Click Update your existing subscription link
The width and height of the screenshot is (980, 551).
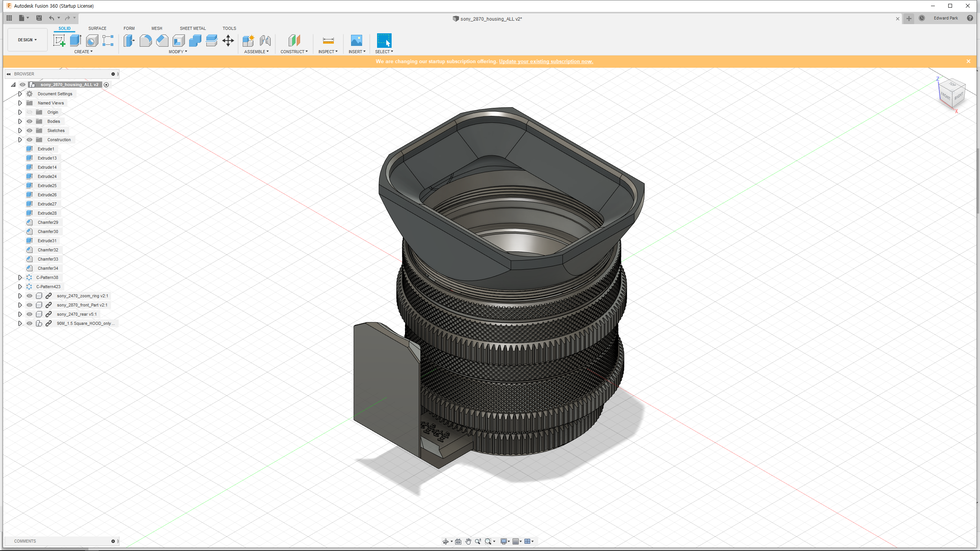click(x=546, y=61)
